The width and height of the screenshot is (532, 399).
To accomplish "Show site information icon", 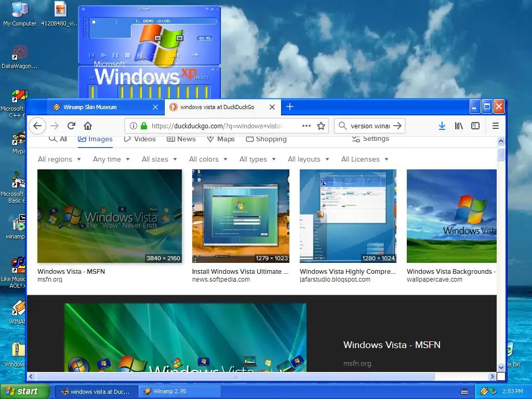I will click(x=134, y=126).
